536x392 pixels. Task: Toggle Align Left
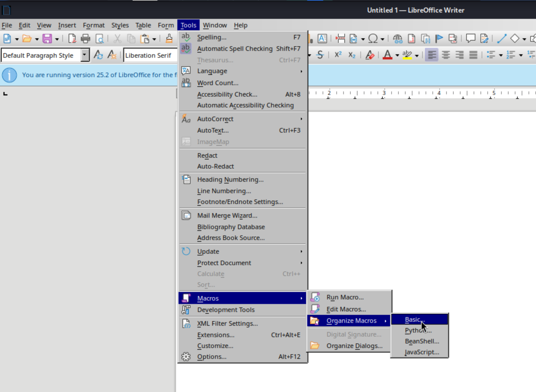click(432, 55)
